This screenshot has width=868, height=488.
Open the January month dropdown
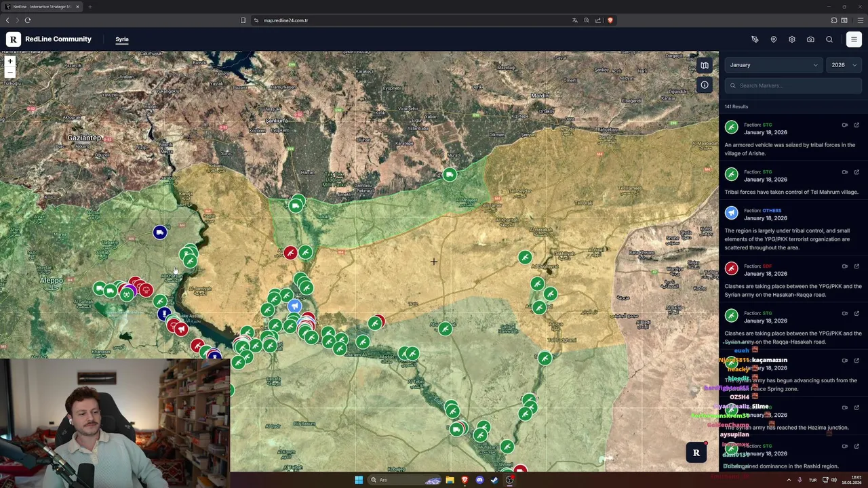coord(774,65)
